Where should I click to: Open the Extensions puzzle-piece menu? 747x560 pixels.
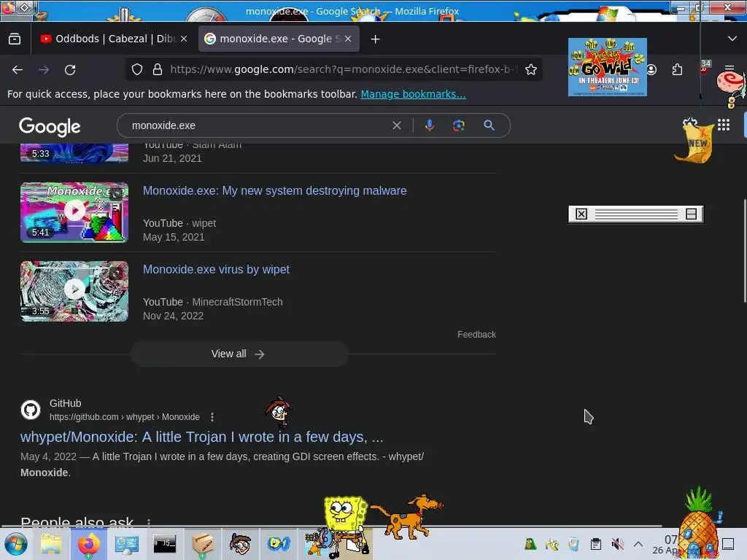pyautogui.click(x=678, y=70)
